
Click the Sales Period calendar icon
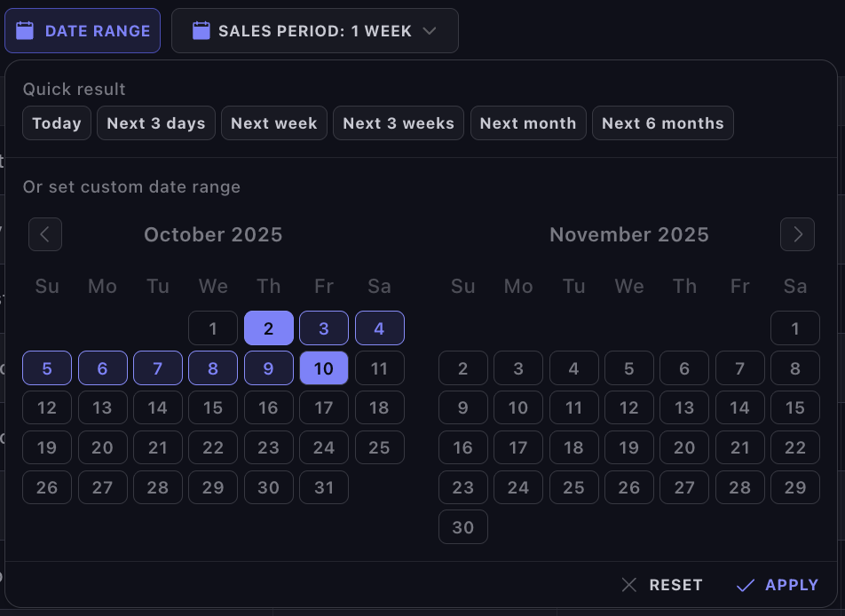click(x=201, y=31)
